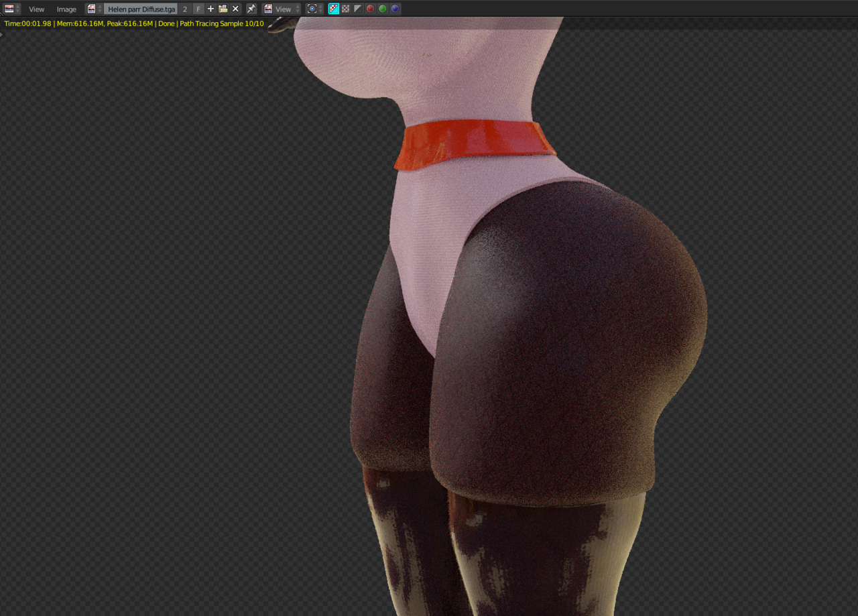Click the user count 2 button
The image size is (858, 616).
pos(185,9)
